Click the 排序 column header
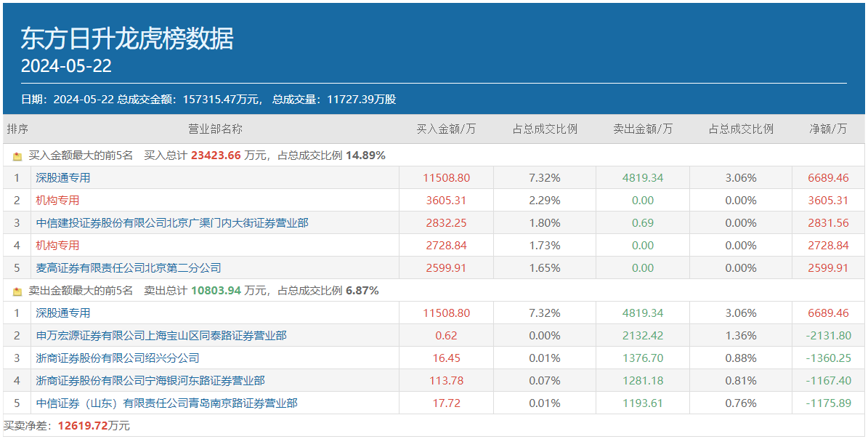Screen dimensions: 868x439 point(17,129)
